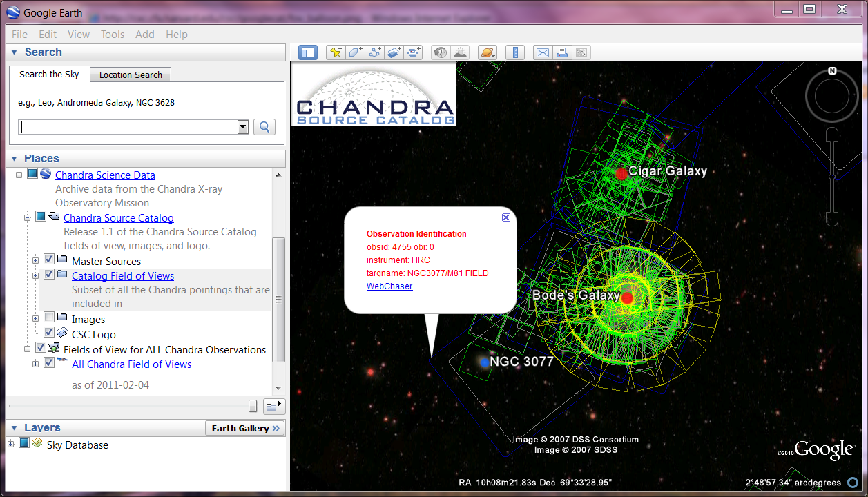Uncheck the CSC Logo checkbox
The image size is (868, 497).
coord(49,333)
